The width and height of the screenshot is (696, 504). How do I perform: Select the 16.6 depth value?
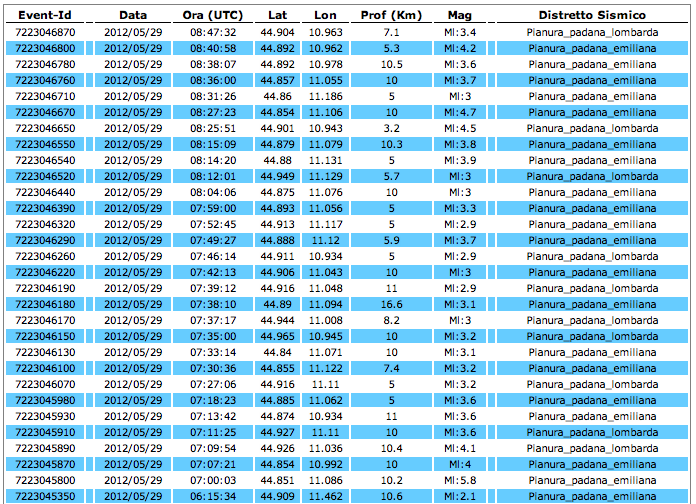(391, 304)
